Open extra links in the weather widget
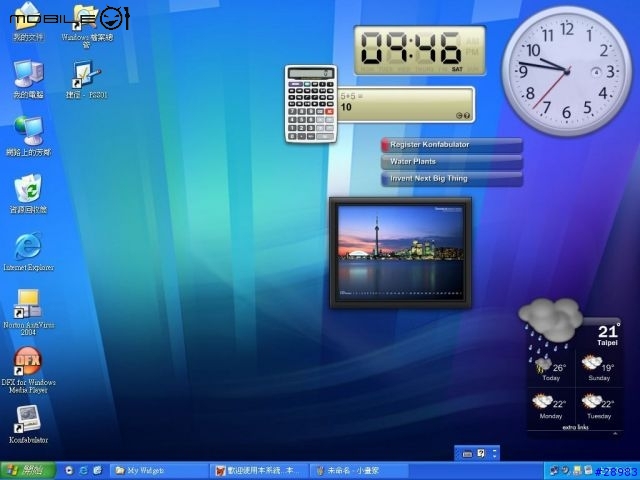This screenshot has width=640, height=480. click(x=576, y=427)
